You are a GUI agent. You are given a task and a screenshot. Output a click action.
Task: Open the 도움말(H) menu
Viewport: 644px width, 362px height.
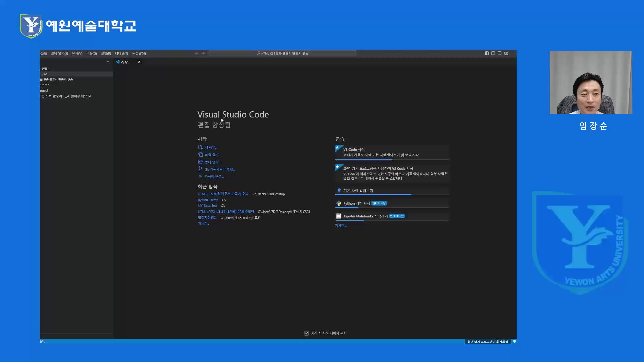139,53
